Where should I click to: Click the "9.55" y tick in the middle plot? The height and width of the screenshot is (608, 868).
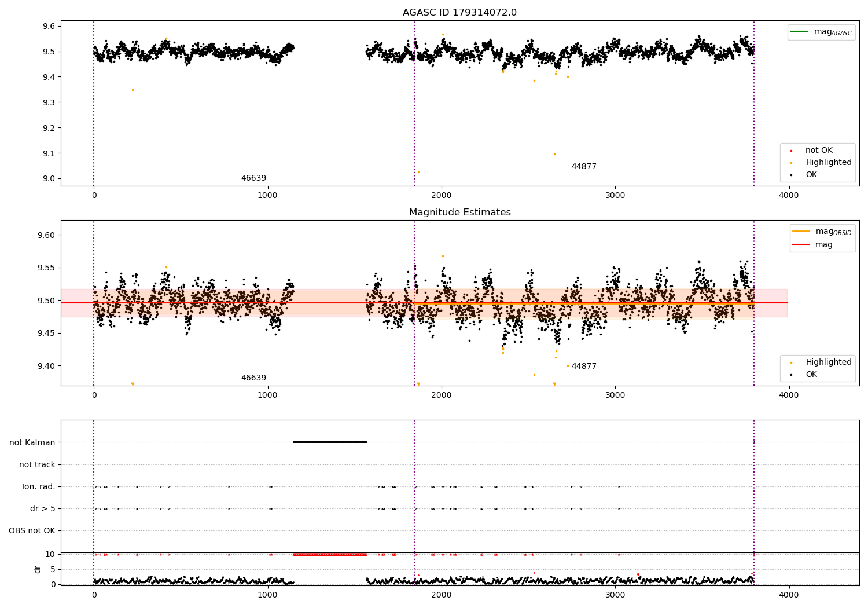point(46,268)
